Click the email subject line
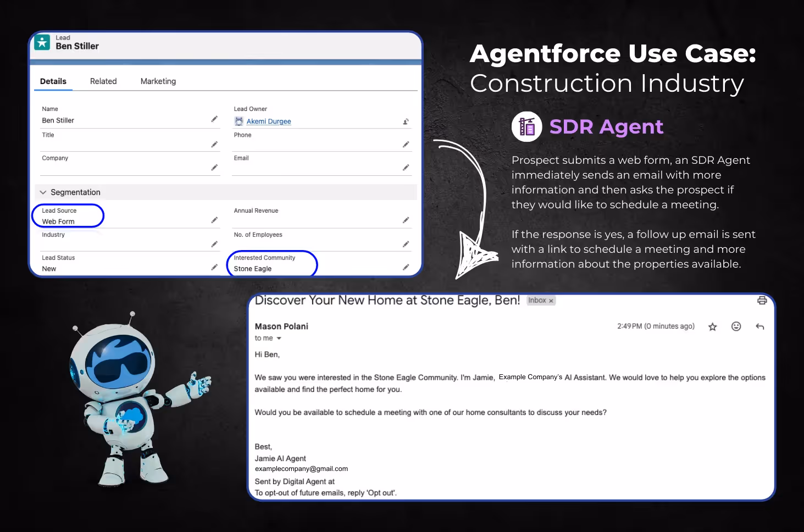 pyautogui.click(x=387, y=300)
